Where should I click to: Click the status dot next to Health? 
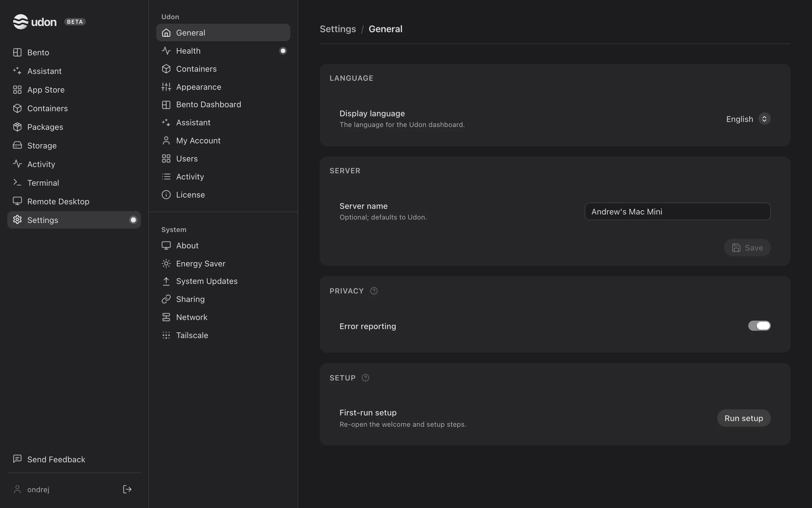pos(283,51)
